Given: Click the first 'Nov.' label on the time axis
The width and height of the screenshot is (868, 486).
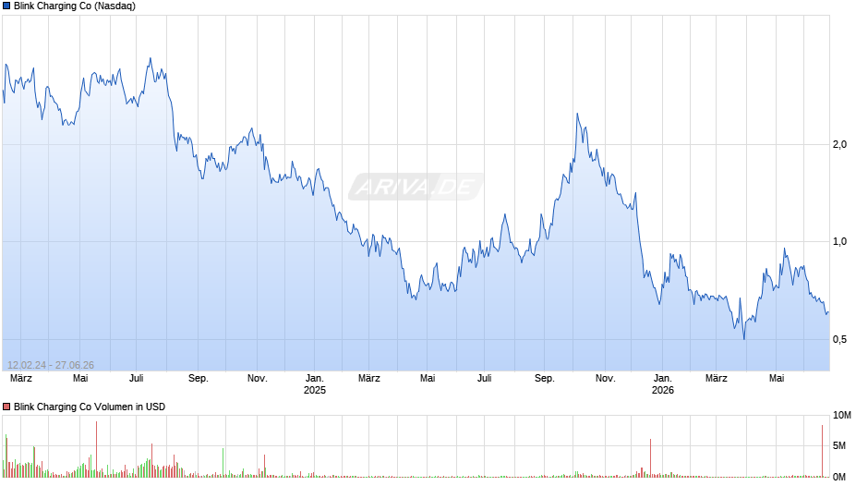Looking at the screenshot, I should click(257, 379).
